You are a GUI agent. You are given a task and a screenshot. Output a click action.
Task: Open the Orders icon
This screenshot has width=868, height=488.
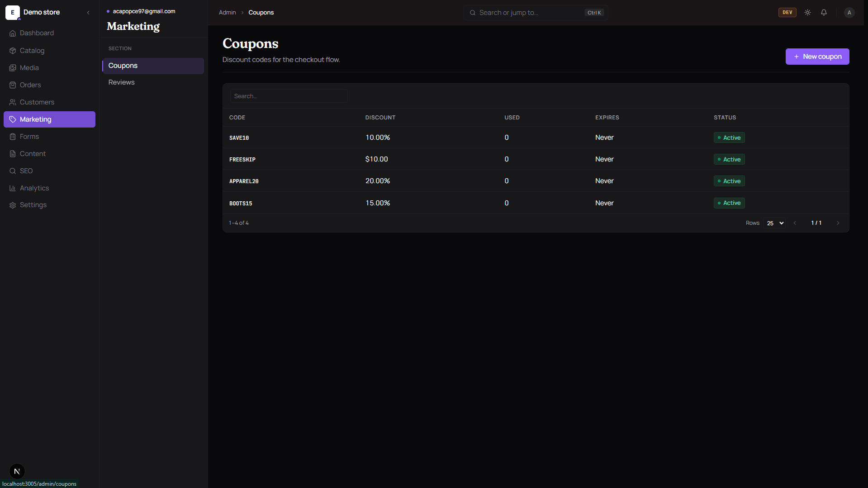(x=13, y=85)
